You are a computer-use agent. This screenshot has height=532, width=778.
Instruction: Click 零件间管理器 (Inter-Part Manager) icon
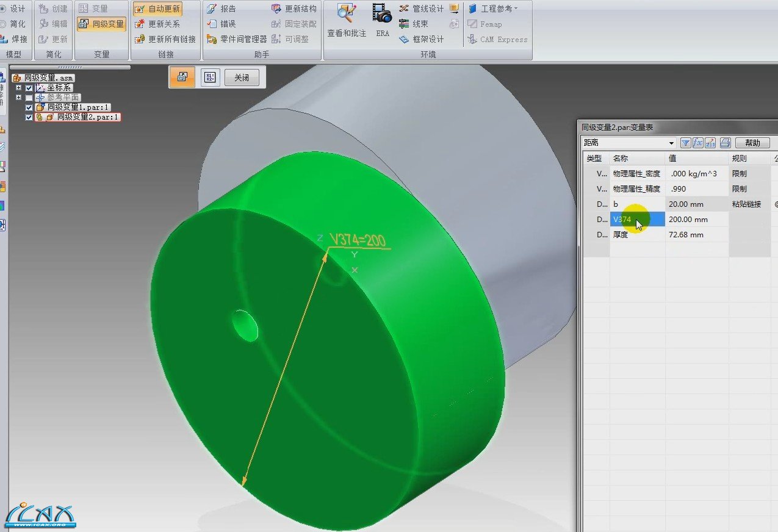pos(212,39)
